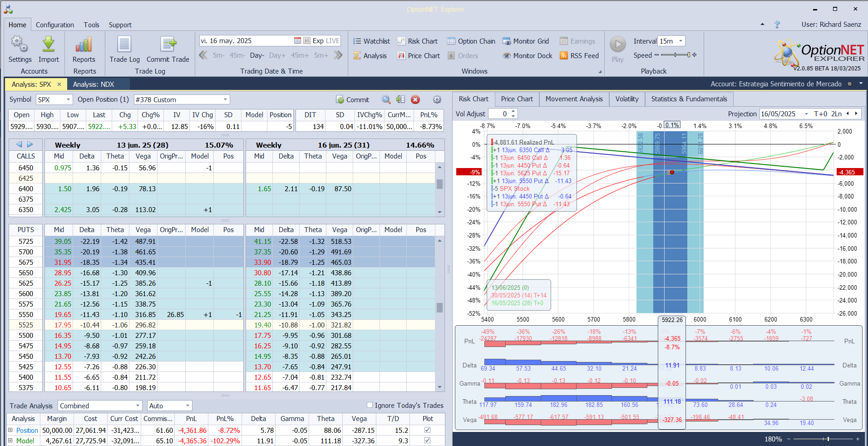Open the Symbol SPX dropdown
This screenshot has width=868, height=446.
(x=69, y=99)
